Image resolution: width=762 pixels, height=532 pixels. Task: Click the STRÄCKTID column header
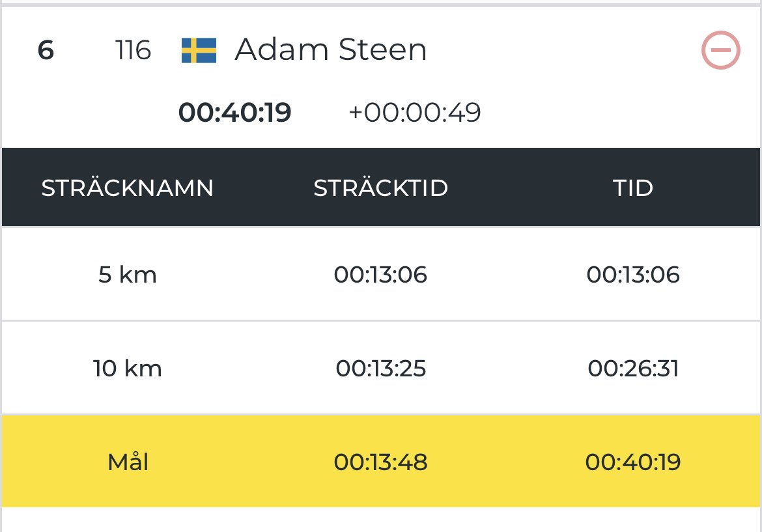380,188
